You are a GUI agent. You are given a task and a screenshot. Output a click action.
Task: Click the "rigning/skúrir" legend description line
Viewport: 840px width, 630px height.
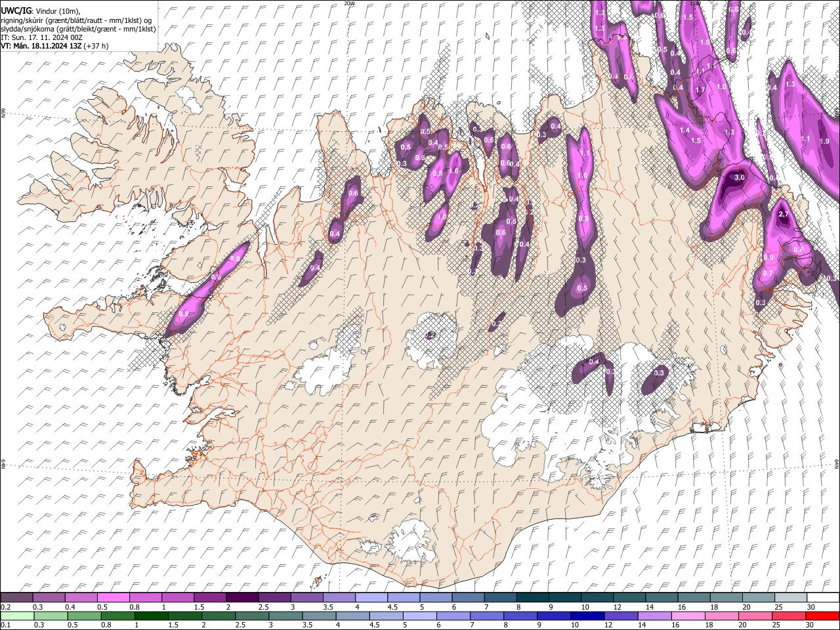tap(76, 20)
